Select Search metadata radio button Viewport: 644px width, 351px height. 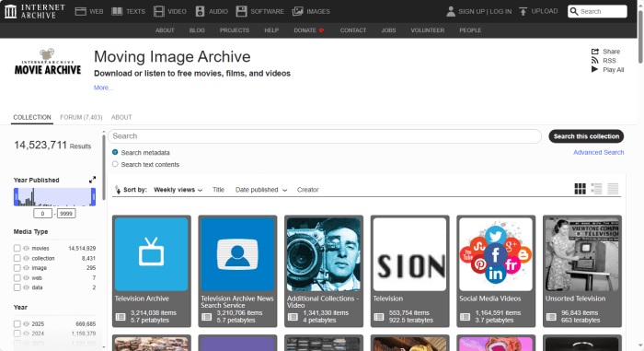pyautogui.click(x=115, y=152)
